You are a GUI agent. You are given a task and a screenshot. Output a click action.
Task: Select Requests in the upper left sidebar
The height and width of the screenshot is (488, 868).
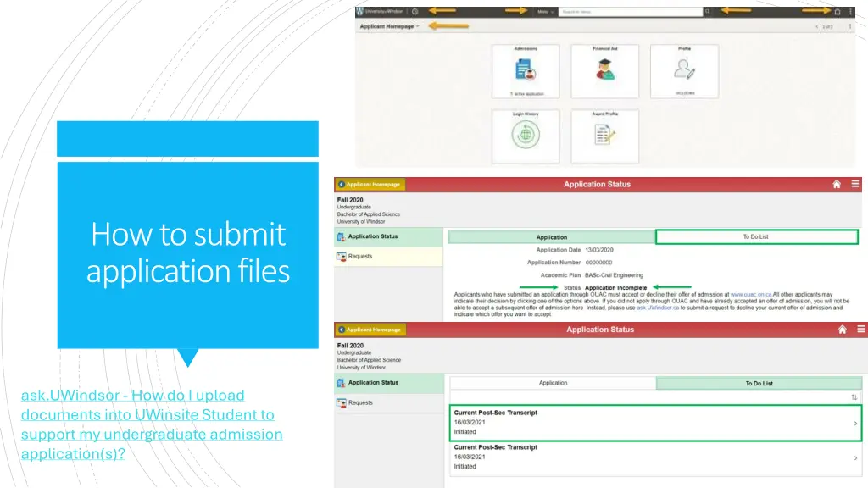(x=360, y=257)
